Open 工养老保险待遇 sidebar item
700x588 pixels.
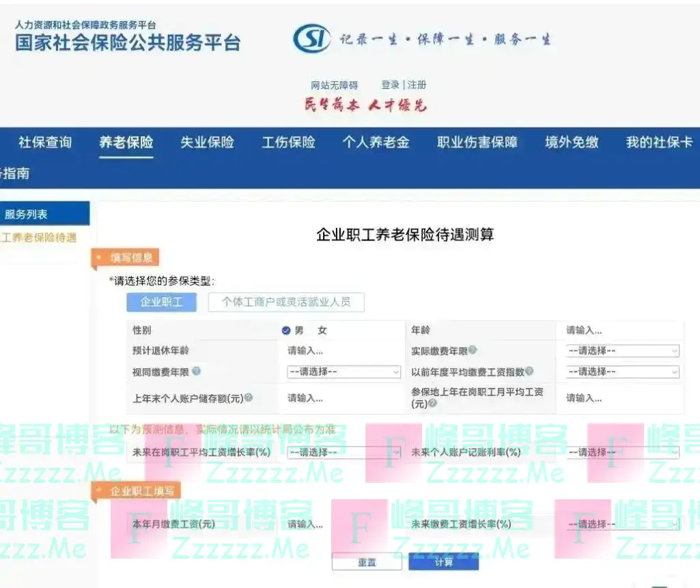click(x=38, y=238)
